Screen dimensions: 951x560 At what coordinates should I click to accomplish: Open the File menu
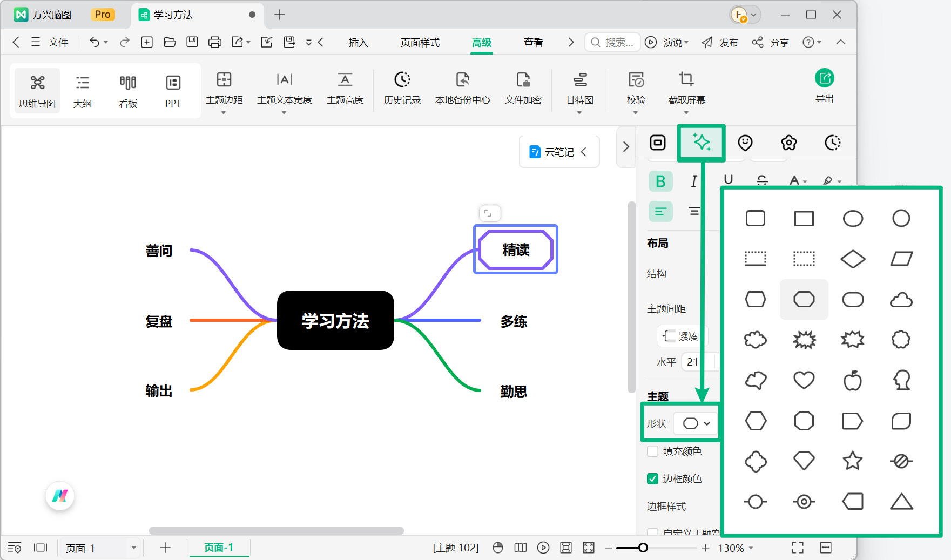tap(50, 42)
